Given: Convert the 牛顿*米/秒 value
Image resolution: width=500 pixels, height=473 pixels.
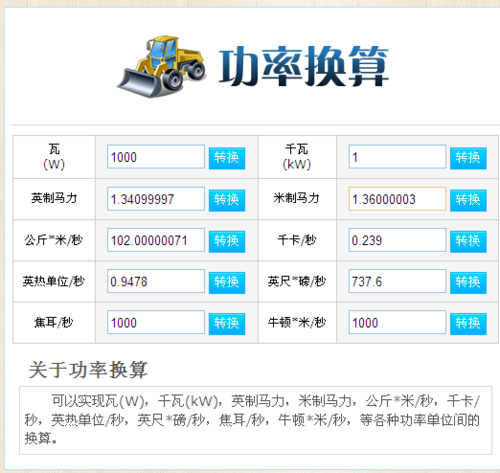Looking at the screenshot, I should click(468, 324).
